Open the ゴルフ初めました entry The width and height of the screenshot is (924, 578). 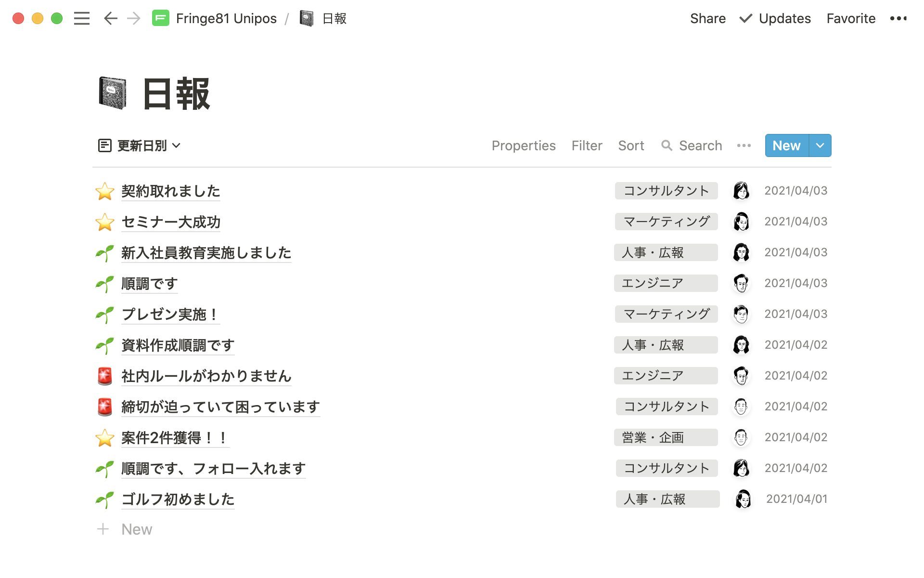(178, 499)
